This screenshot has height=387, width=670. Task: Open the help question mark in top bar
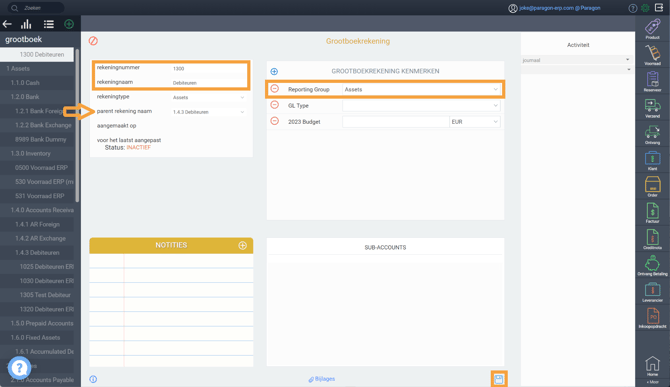coord(633,8)
